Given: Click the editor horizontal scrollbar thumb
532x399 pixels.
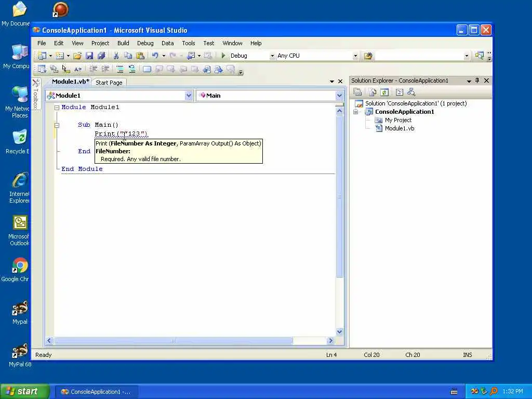Looking at the screenshot, I should pos(174,340).
